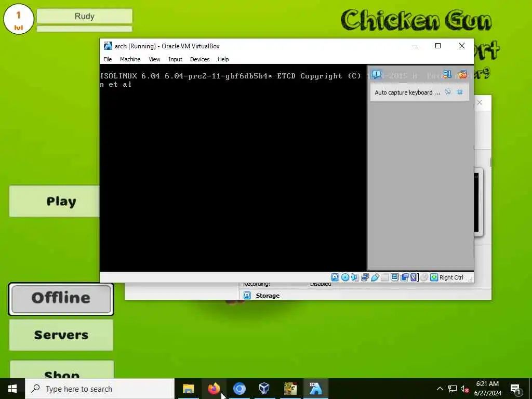Open the help icon of Auto capture notification
532x399 pixels.
coord(448,92)
